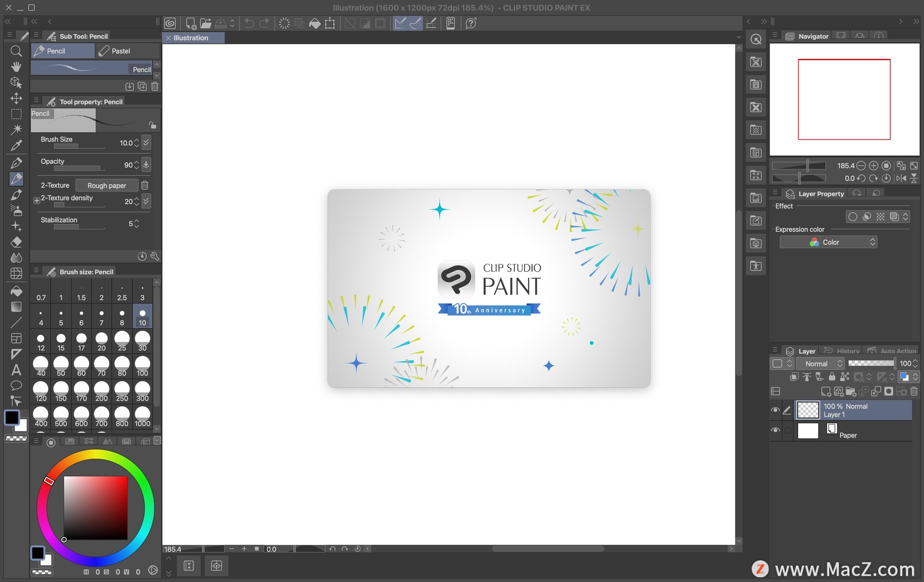This screenshot has width=924, height=582.
Task: Select the Pastel sub tool tab
Action: point(120,51)
